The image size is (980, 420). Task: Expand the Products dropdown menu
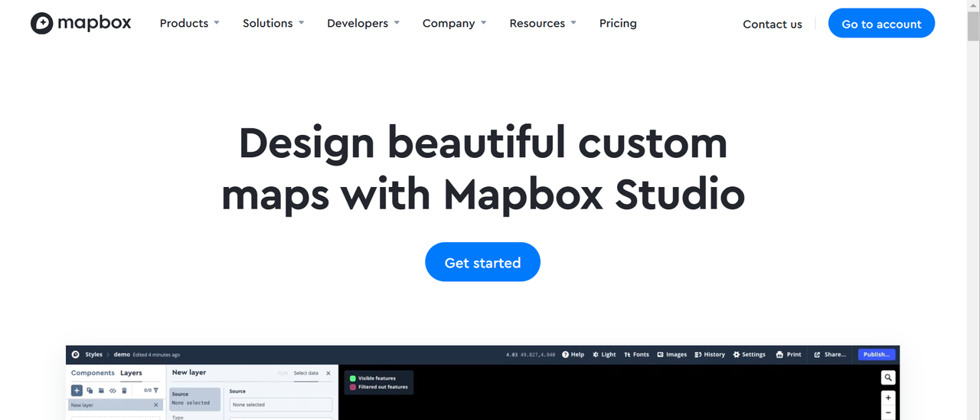189,23
